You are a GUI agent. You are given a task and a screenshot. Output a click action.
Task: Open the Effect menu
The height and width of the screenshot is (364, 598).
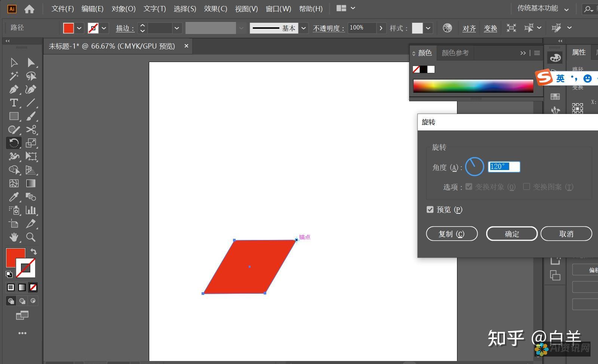tap(215, 9)
